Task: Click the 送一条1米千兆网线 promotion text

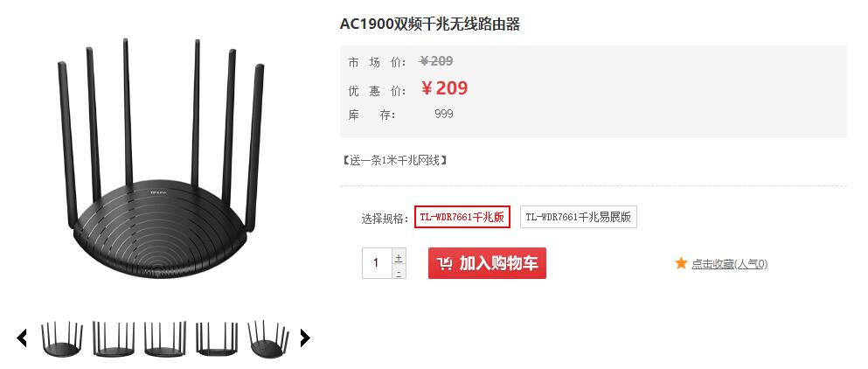Action: [x=395, y=160]
